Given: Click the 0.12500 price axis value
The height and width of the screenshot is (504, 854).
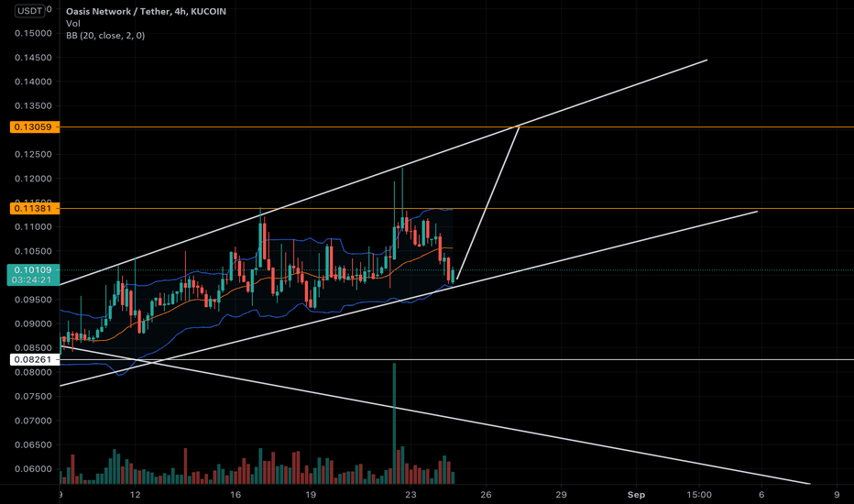Looking at the screenshot, I should pos(34,154).
